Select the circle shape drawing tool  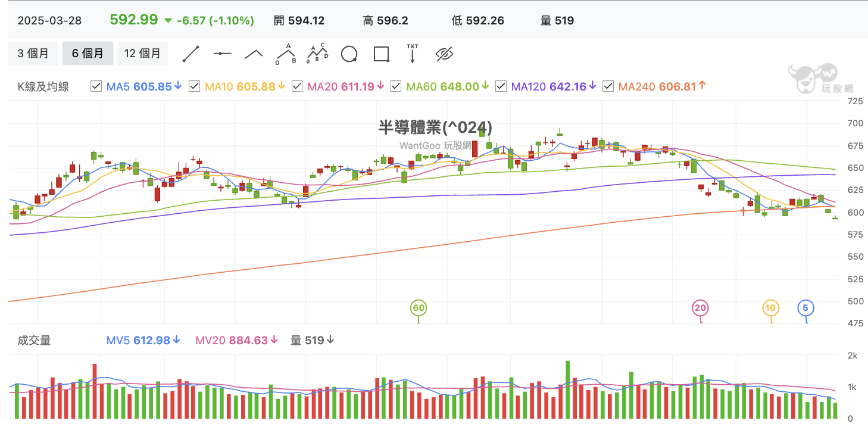[349, 54]
